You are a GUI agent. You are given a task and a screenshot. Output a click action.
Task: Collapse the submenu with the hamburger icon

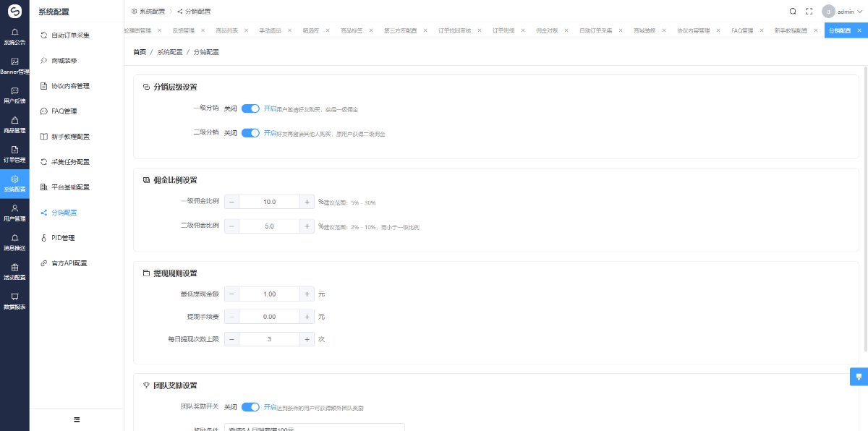[77, 419]
